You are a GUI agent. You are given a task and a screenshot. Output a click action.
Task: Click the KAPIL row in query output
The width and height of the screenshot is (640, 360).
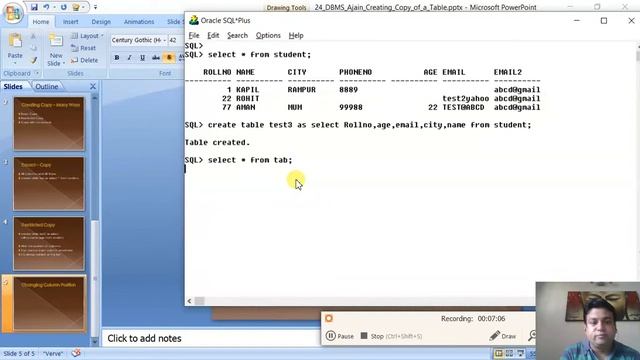pos(362,90)
